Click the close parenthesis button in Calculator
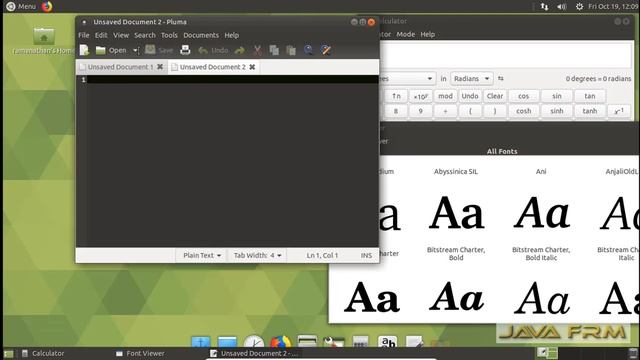The width and height of the screenshot is (640, 360). pos(495,111)
